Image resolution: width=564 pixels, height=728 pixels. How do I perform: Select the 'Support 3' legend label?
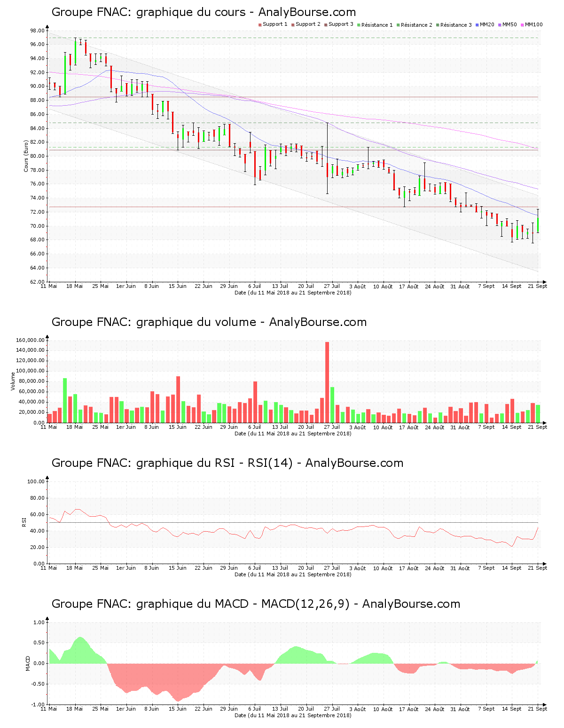pos(341,24)
